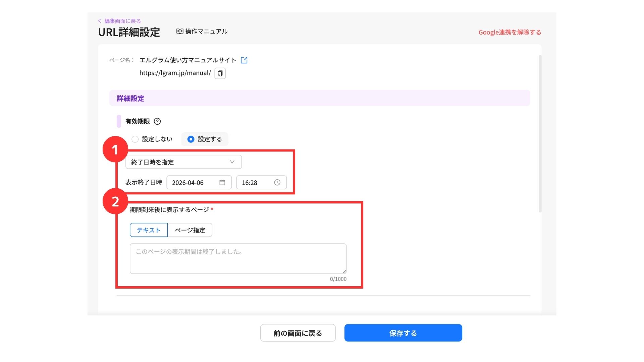Click the 前の画面に戻る button
The height and width of the screenshot is (362, 644).
[298, 333]
